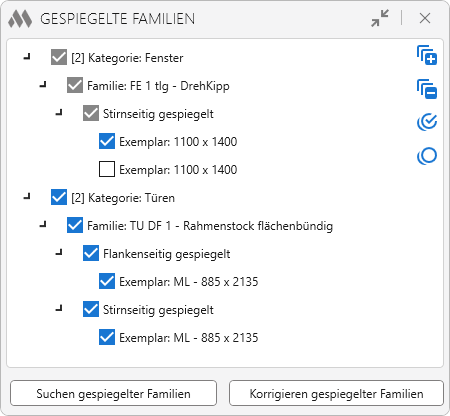The width and height of the screenshot is (450, 416).
Task: Click the check all items icon
Action: tap(427, 122)
